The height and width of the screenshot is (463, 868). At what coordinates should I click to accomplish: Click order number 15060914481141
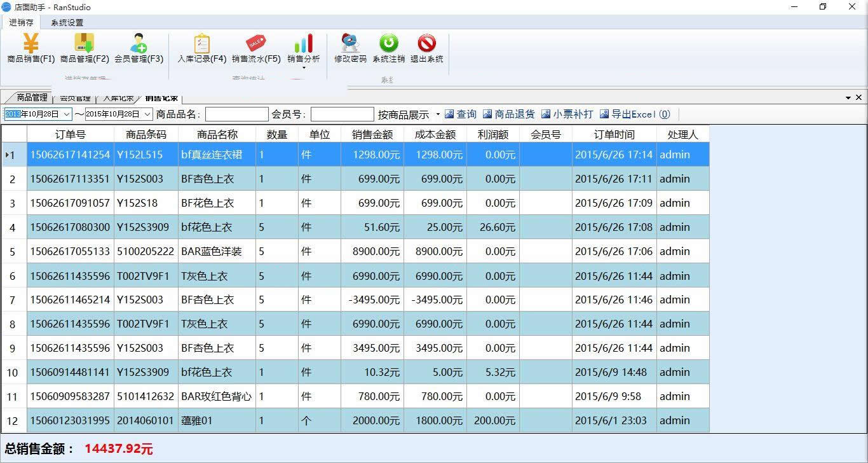71,372
